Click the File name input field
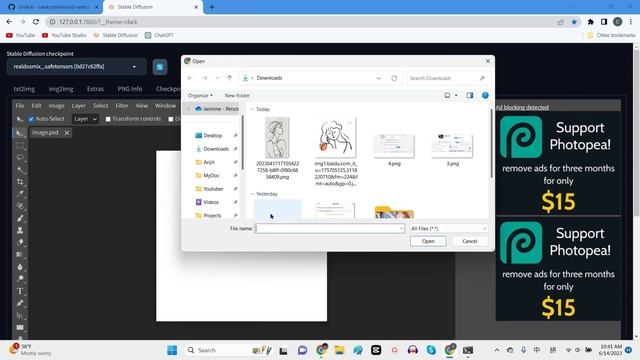This screenshot has height=360, width=640. [x=329, y=229]
